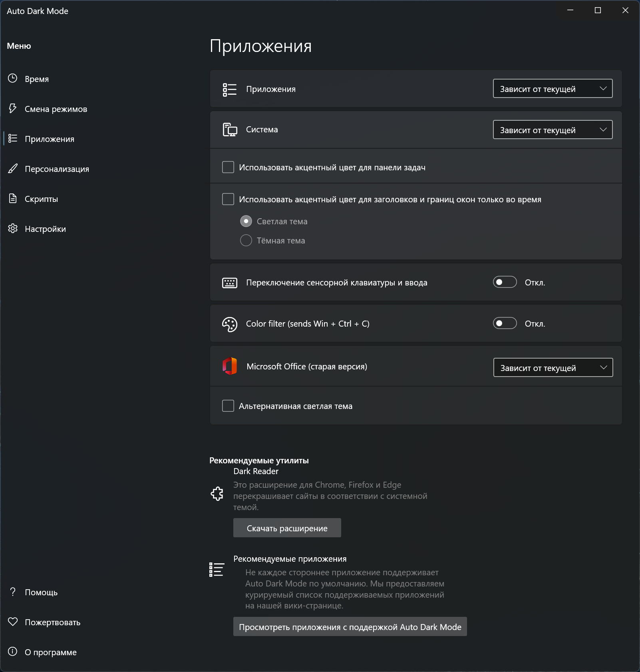Click the gear icon for Настройки

tap(13, 229)
